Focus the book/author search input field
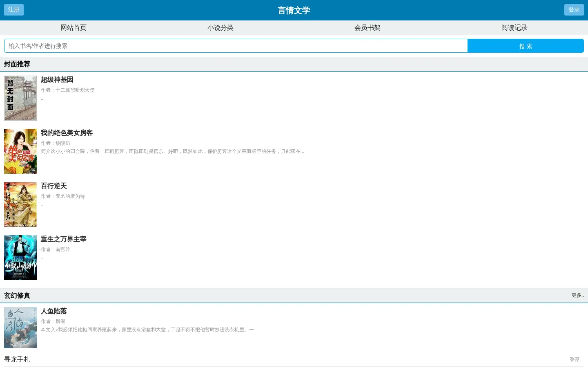 click(x=236, y=46)
